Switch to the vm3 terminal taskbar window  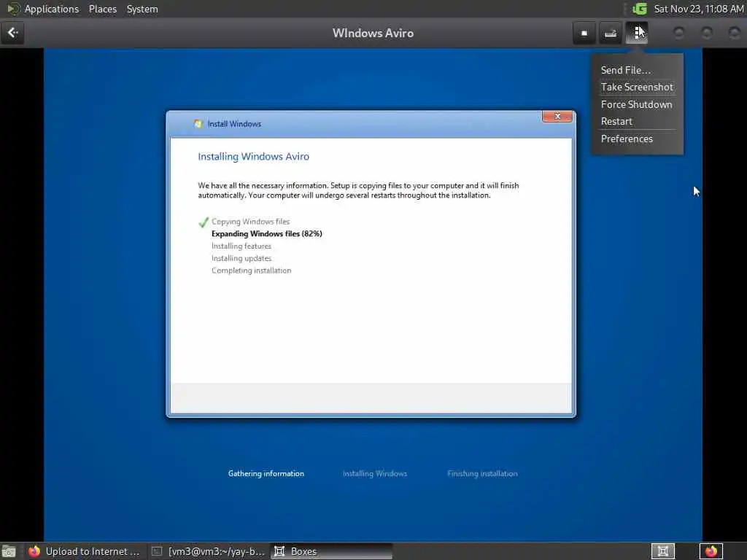click(x=208, y=551)
